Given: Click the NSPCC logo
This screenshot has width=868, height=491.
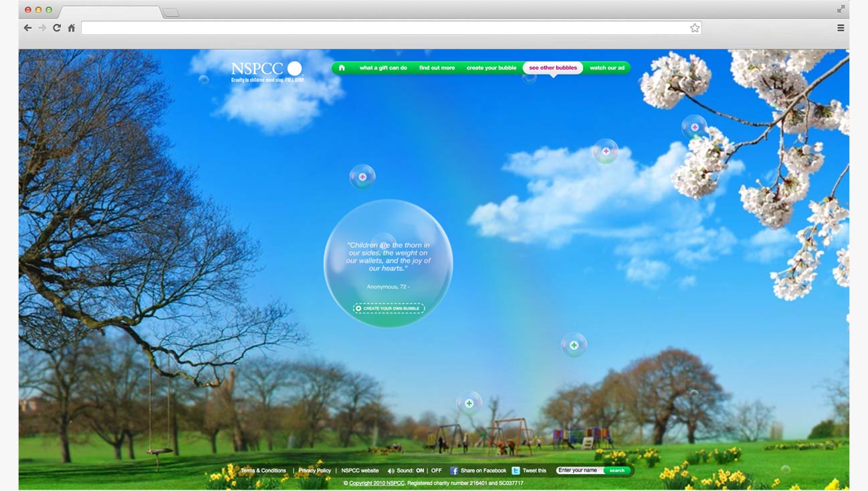Looking at the screenshot, I should click(267, 71).
